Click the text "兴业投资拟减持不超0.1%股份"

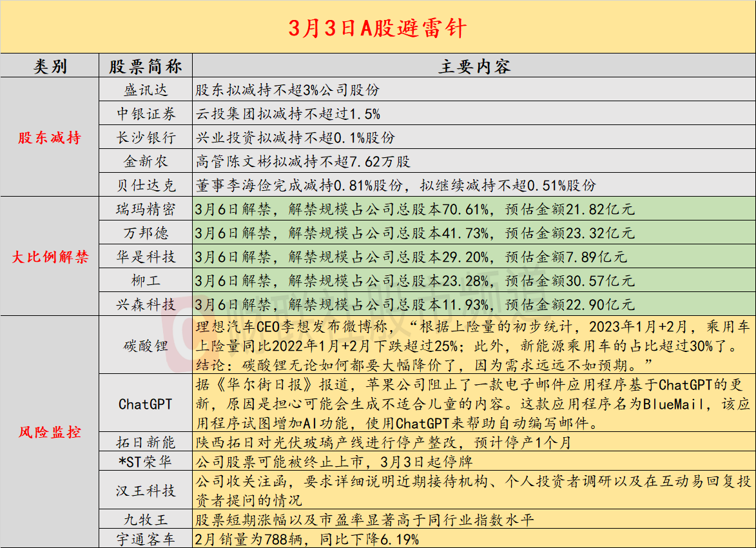pyautogui.click(x=295, y=137)
